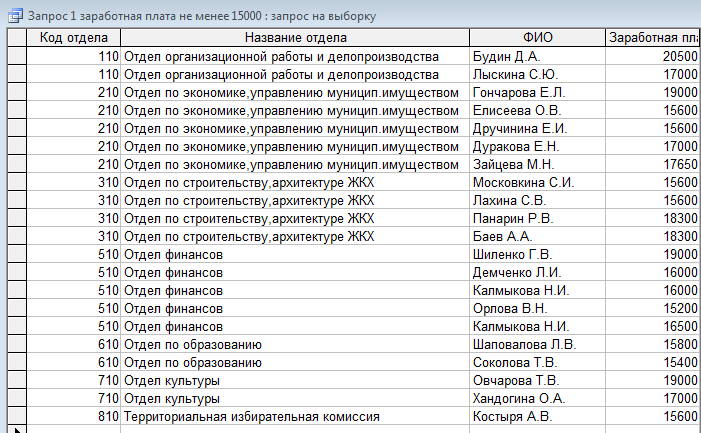
Task: Click 'Отдел культуры' in Овчарова Т.В. row
Action: coord(295,380)
